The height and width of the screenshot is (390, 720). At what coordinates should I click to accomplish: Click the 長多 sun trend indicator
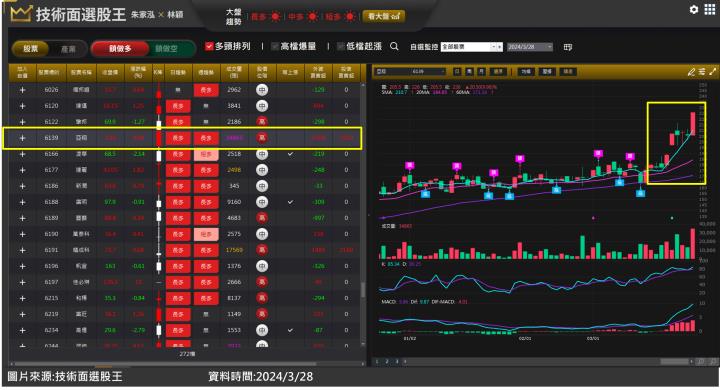[266, 17]
